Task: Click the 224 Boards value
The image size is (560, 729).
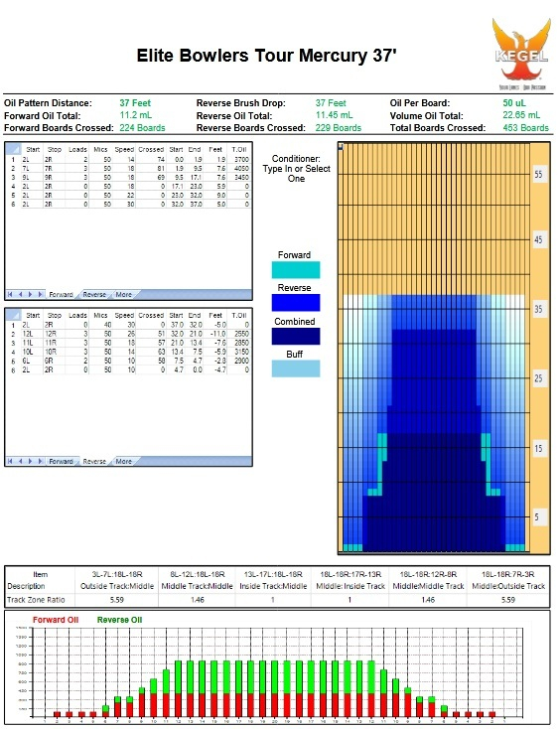Action: (x=142, y=128)
